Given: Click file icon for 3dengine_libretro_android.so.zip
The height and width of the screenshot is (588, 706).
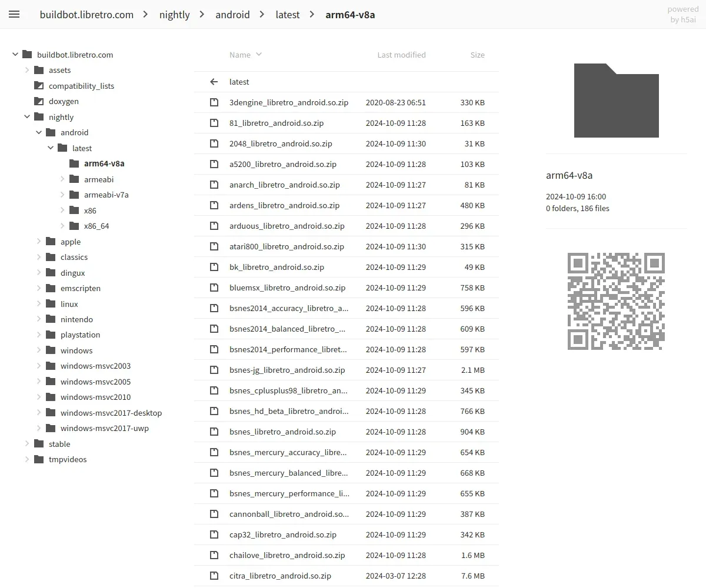Looking at the screenshot, I should point(214,102).
